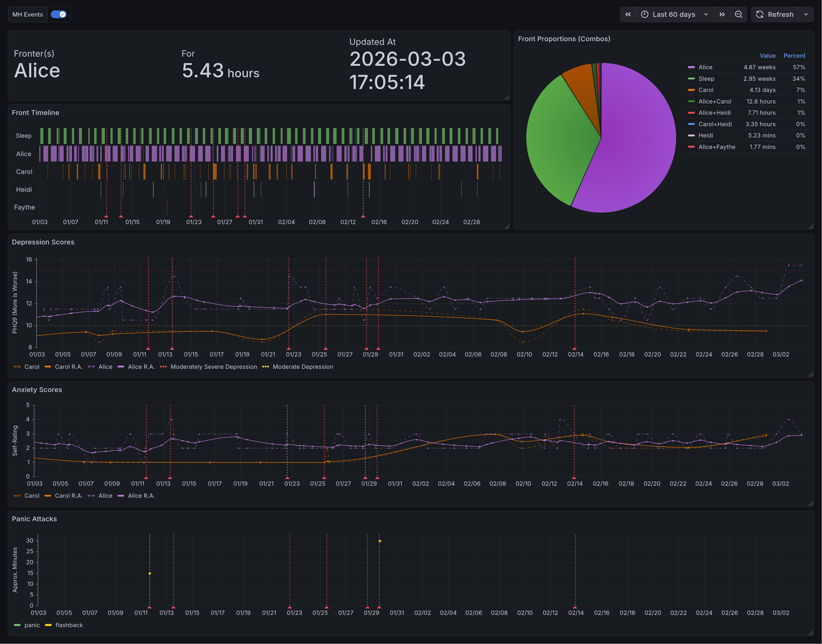Click the circular refresh arrow icon

point(760,14)
